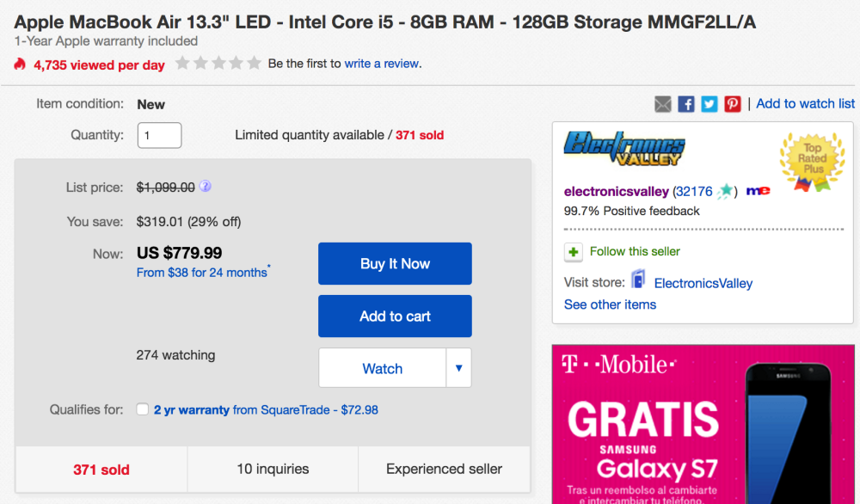The image size is (860, 504).
Task: Click the Electronics Valley seller logo
Action: tap(624, 149)
